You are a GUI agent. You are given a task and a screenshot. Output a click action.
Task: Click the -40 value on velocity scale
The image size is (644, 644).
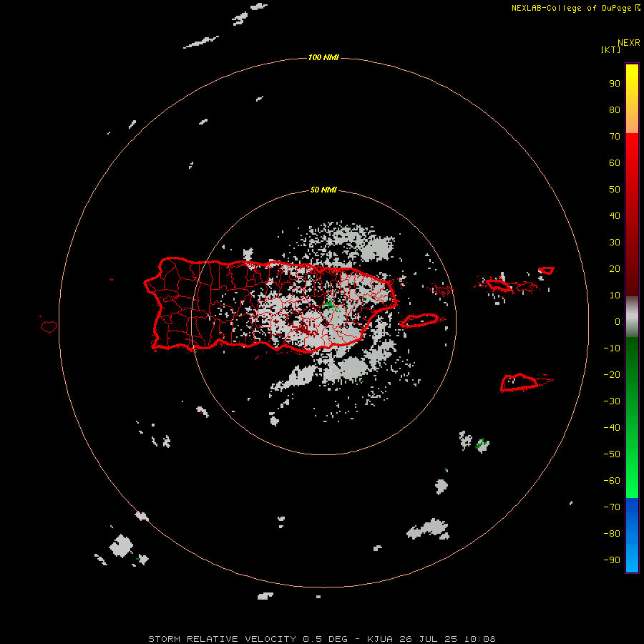[612, 428]
